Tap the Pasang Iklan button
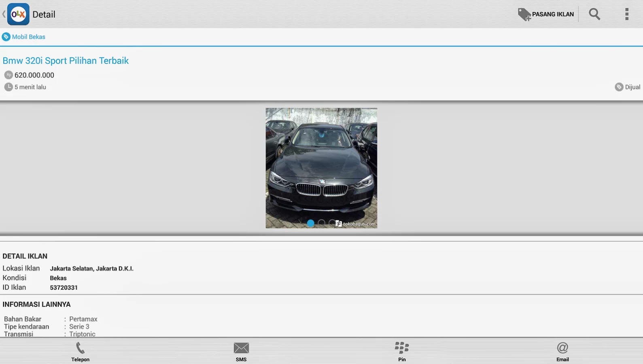 [x=546, y=14]
